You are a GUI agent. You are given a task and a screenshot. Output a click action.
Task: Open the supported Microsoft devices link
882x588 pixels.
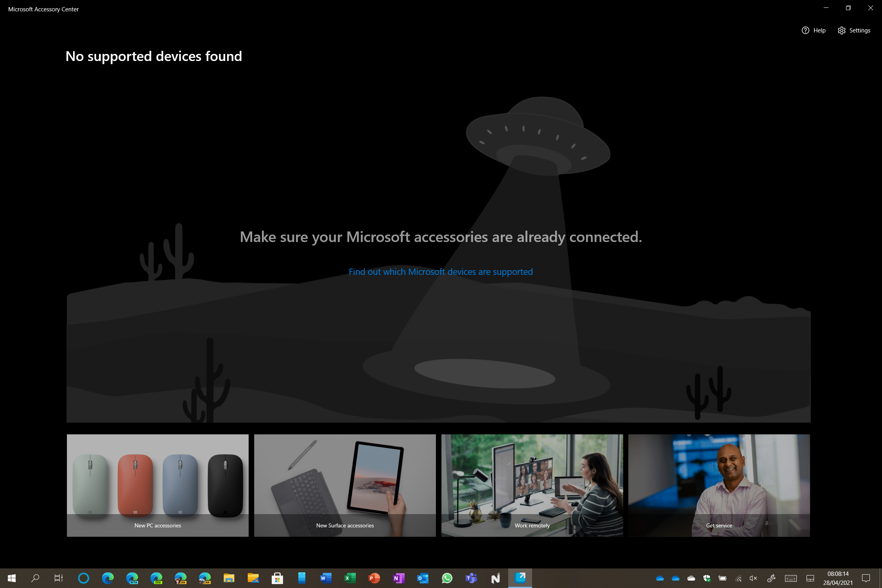point(441,272)
